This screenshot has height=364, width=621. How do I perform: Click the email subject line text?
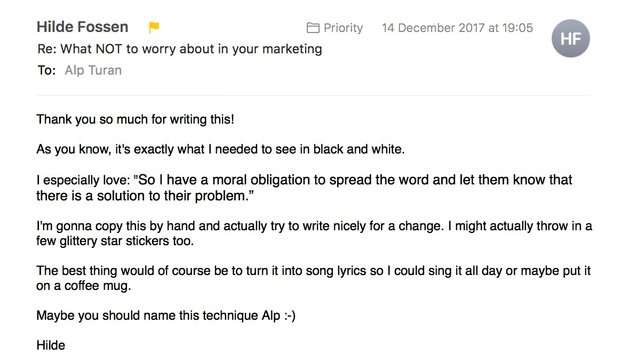tap(179, 48)
